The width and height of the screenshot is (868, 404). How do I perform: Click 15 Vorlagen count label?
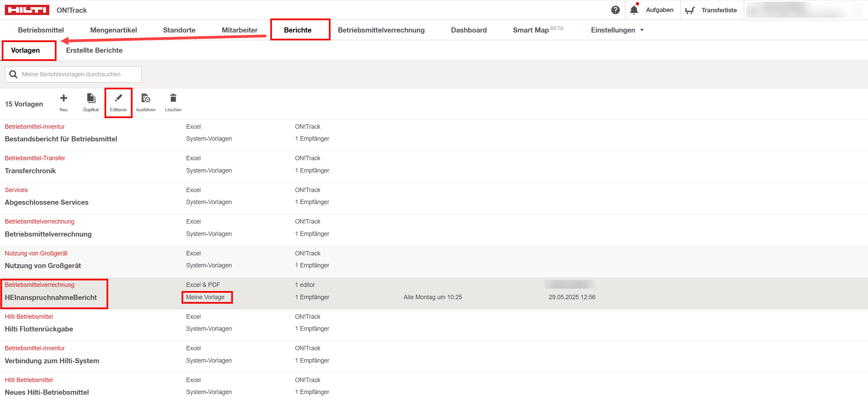(x=24, y=104)
